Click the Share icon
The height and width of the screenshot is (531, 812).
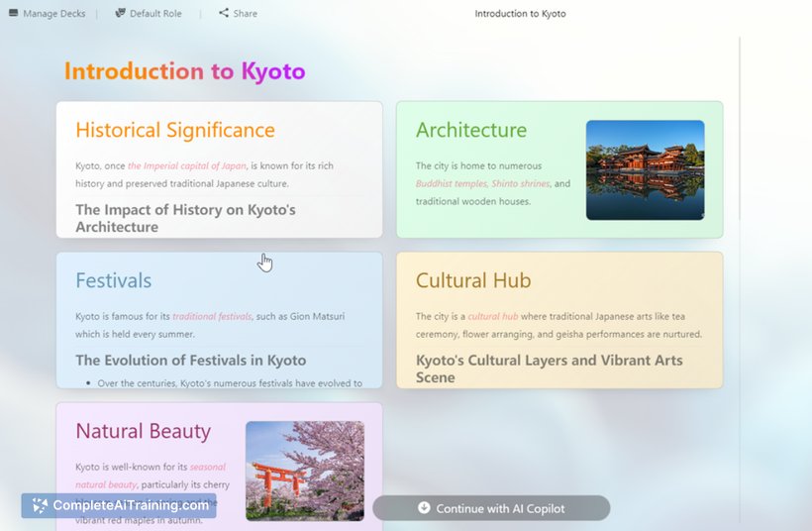[224, 13]
